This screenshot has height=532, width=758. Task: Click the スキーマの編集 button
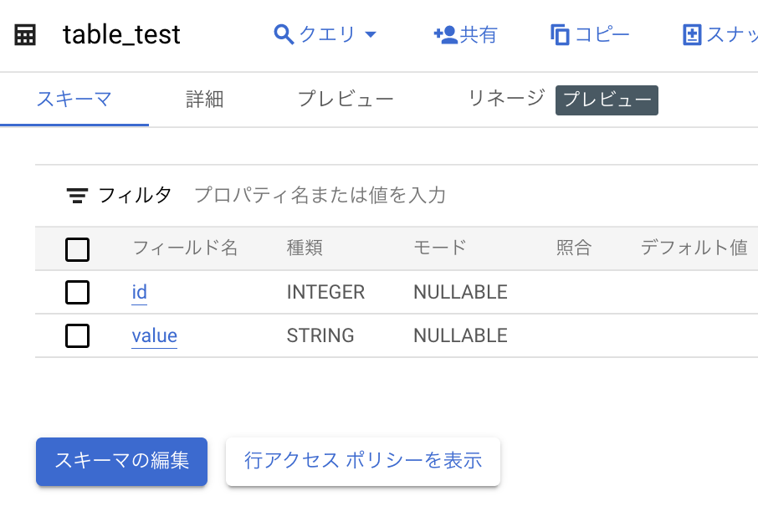click(x=121, y=462)
